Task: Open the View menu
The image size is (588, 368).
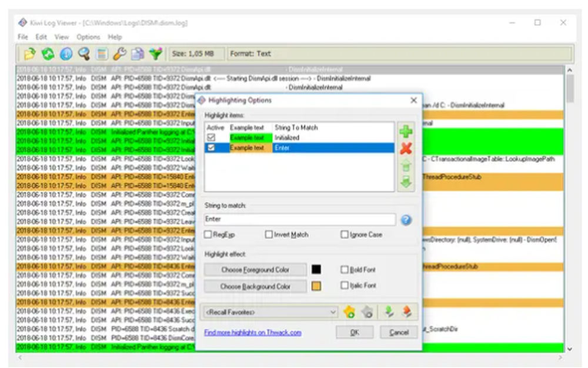Action: (62, 37)
